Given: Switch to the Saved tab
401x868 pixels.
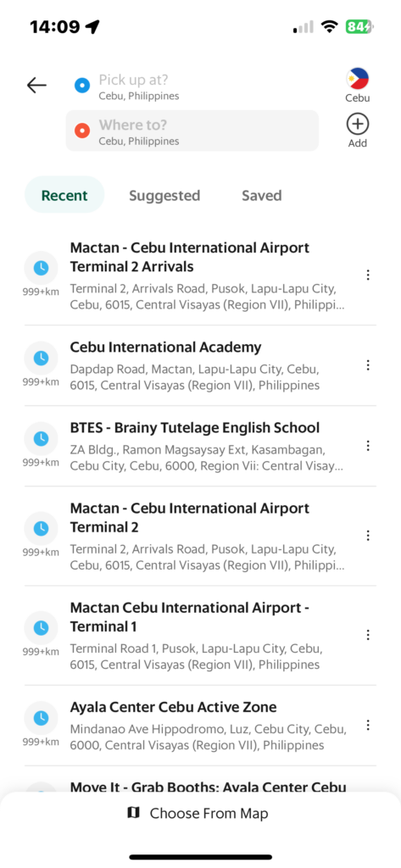Looking at the screenshot, I should coord(262,196).
